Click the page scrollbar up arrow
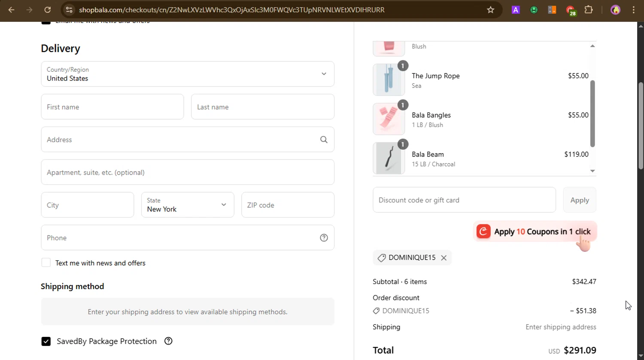This screenshot has width=644, height=360. (641, 25)
